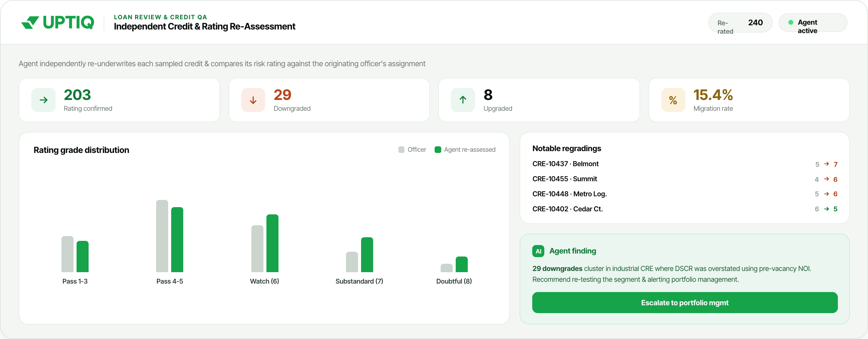Click the Officer legend gray swatch
Viewport: 868px width, 339px height.
(x=401, y=149)
